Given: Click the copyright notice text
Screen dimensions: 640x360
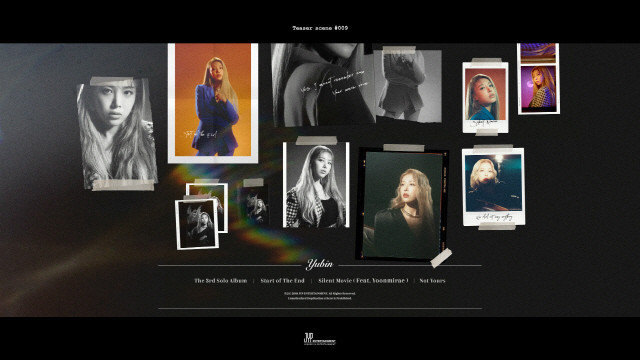Looking at the screenshot, I should click(320, 296).
